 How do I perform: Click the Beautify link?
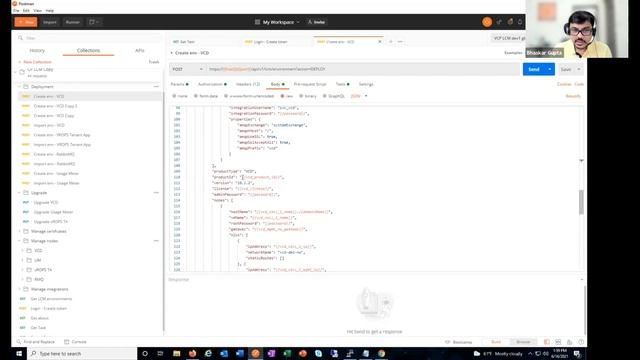pyautogui.click(x=573, y=96)
